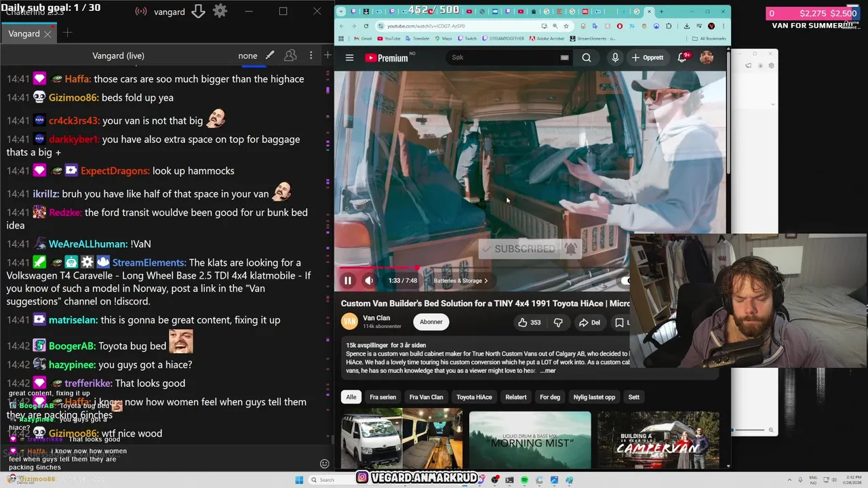This screenshot has height=488, width=868.
Task: Reload the YouTube page
Action: coord(366,26)
